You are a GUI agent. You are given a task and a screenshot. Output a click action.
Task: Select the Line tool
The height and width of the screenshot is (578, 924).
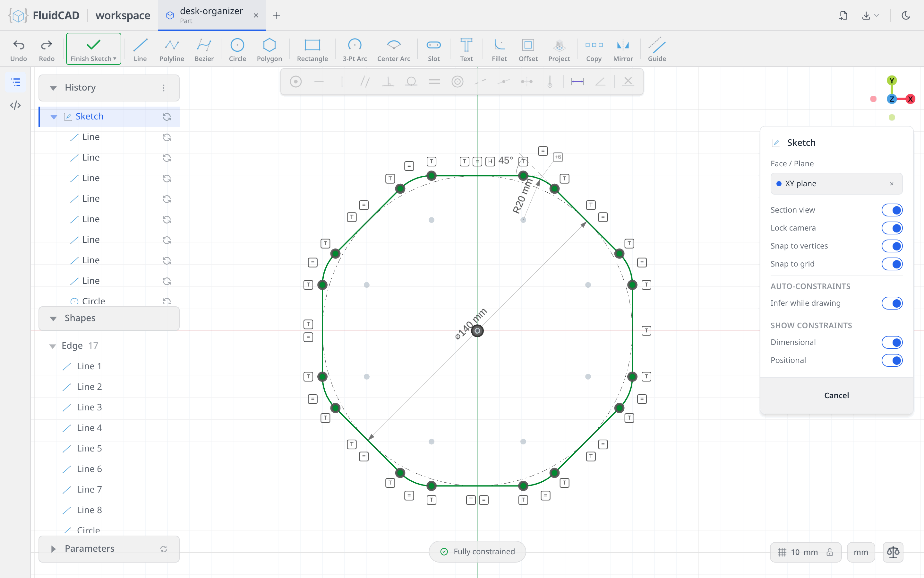pyautogui.click(x=140, y=49)
